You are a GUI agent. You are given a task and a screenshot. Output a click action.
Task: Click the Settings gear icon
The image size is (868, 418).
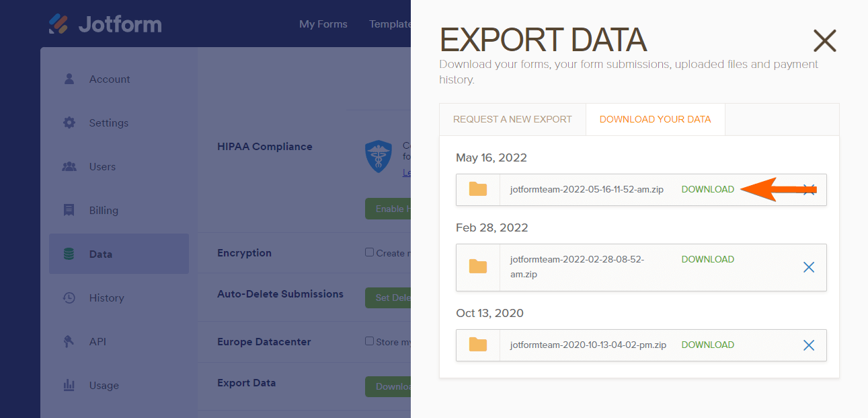[x=69, y=123]
